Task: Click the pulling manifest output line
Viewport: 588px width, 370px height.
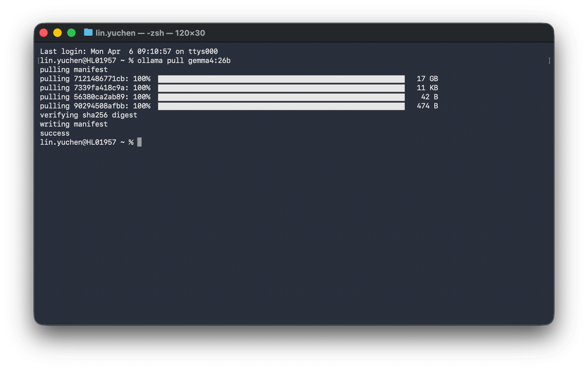Action: (x=73, y=70)
